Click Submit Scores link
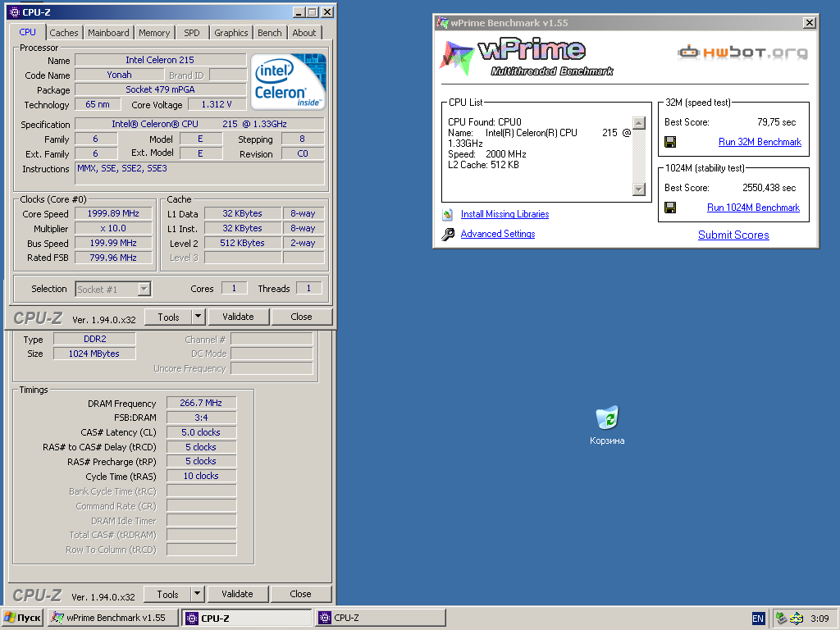This screenshot has width=840, height=630. coord(733,235)
